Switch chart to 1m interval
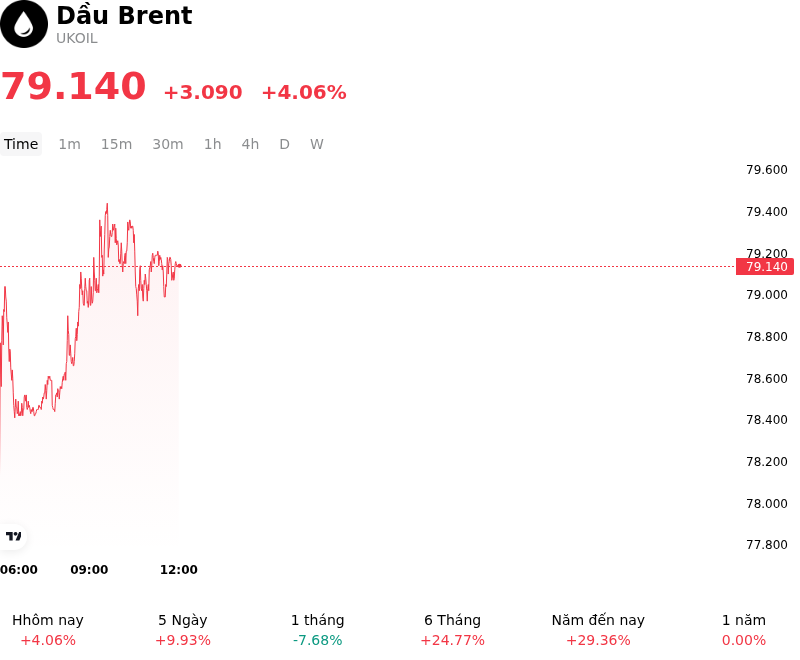This screenshot has width=800, height=660. (x=69, y=144)
